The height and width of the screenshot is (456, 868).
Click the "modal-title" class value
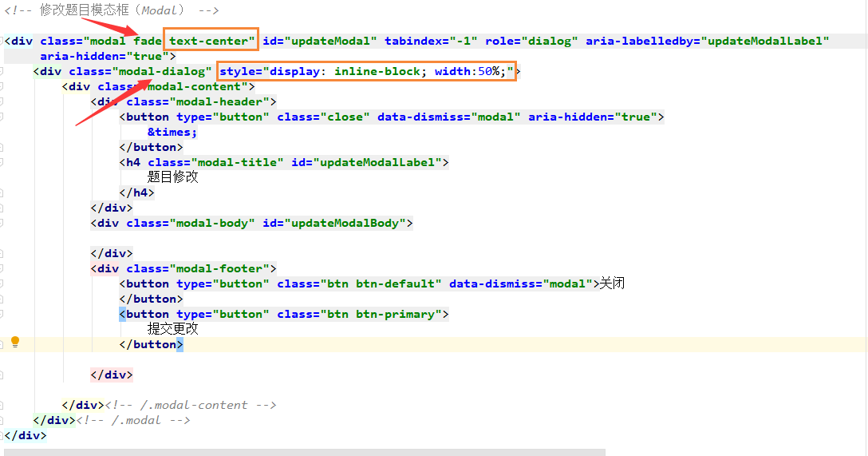[237, 162]
